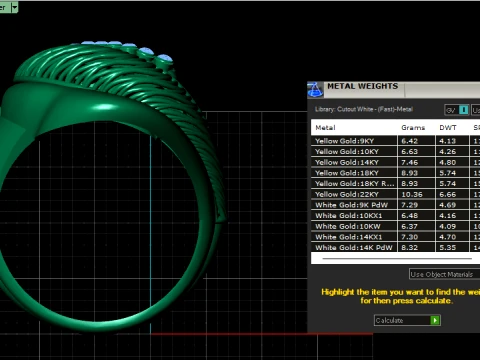480x360 pixels.
Task: Select the Yellow Gold:14KY row
Action: click(x=395, y=162)
